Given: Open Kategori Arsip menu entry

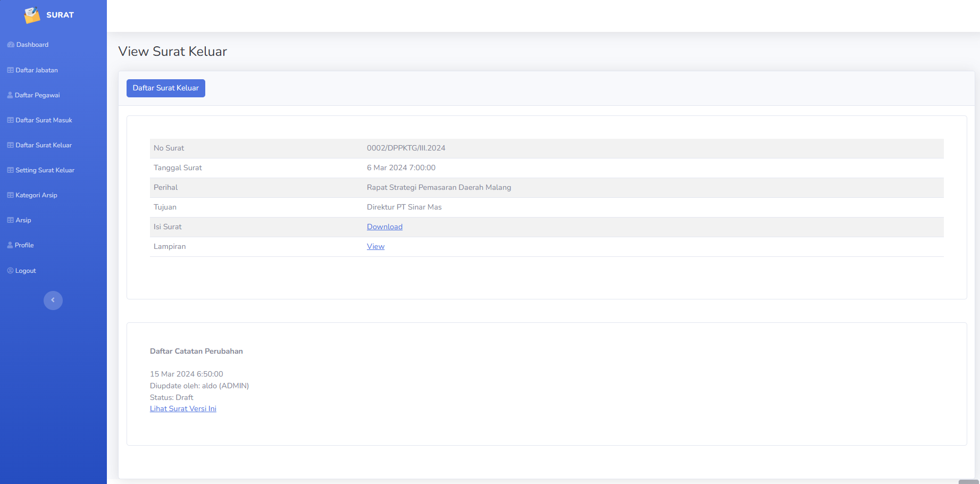Looking at the screenshot, I should click(x=36, y=195).
